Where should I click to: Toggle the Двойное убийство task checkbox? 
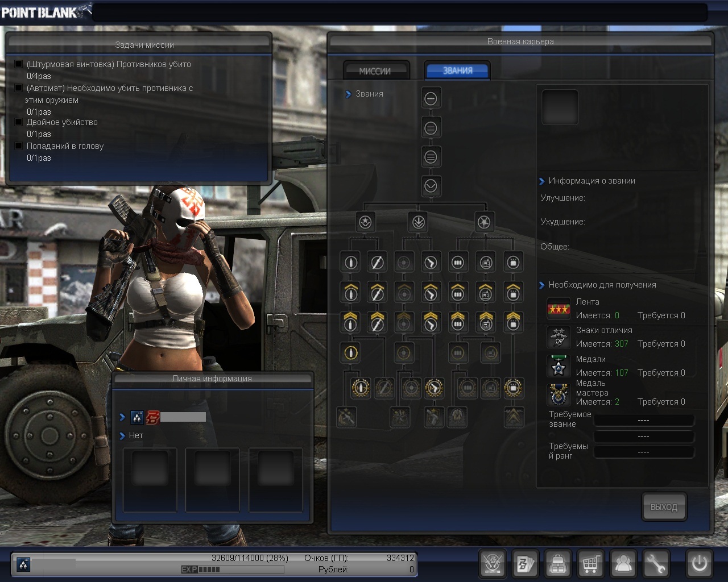pos(19,122)
